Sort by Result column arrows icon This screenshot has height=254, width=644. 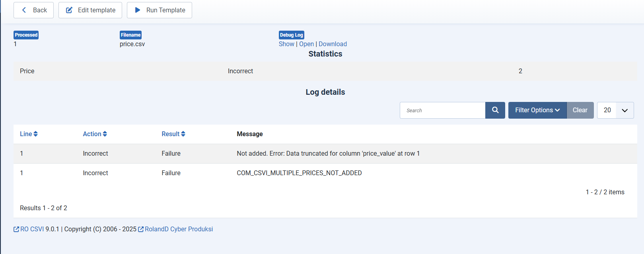pos(183,134)
